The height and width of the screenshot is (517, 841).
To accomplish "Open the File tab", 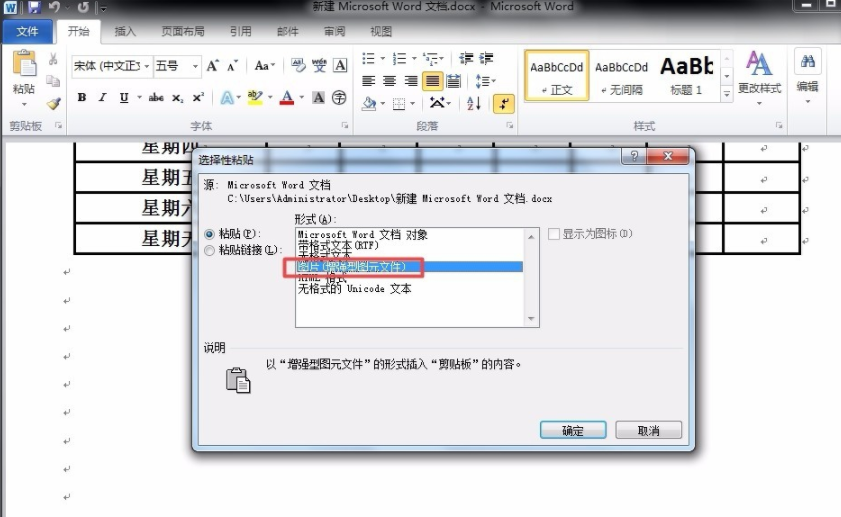I will (x=27, y=31).
